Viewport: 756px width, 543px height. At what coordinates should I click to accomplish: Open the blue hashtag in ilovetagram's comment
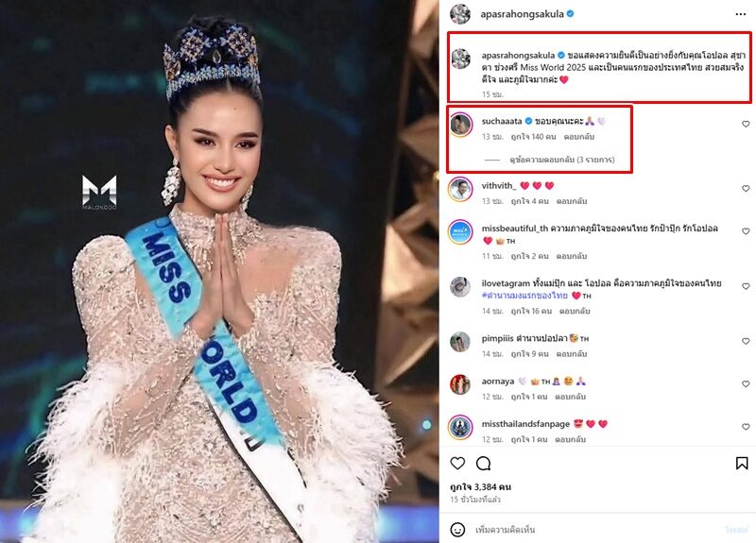coord(524,296)
